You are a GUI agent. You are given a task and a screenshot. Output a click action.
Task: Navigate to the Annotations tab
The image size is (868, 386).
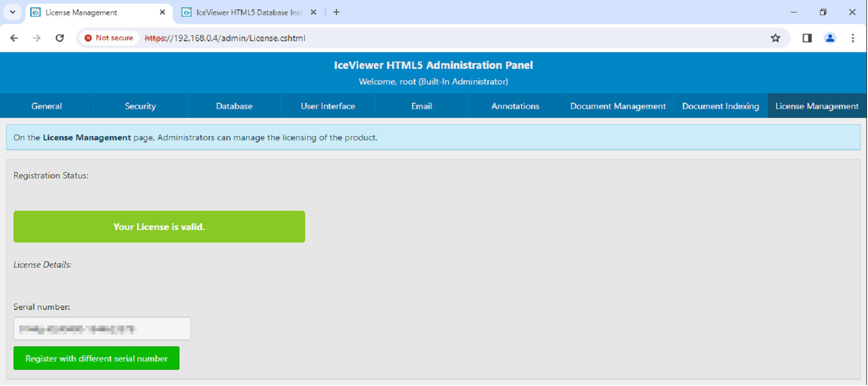pyautogui.click(x=515, y=106)
